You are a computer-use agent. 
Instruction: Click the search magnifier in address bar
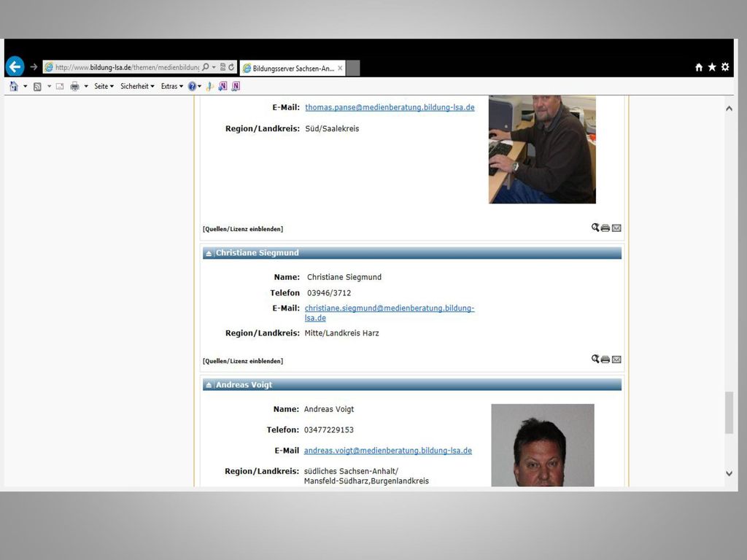point(205,67)
